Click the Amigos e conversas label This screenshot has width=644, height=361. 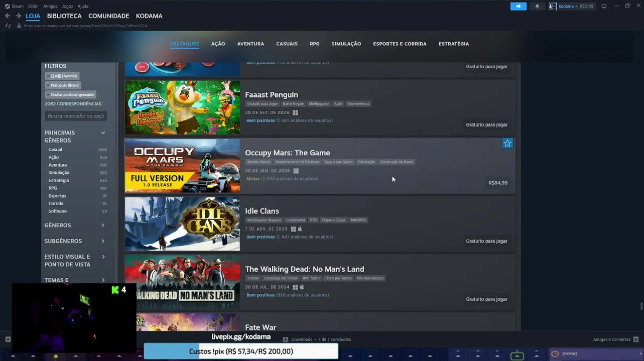(x=612, y=339)
